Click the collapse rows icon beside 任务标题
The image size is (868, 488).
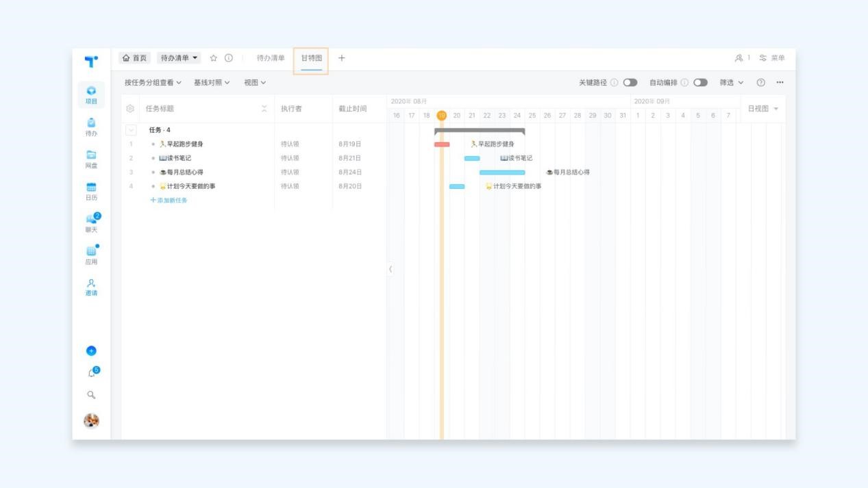pyautogui.click(x=264, y=109)
